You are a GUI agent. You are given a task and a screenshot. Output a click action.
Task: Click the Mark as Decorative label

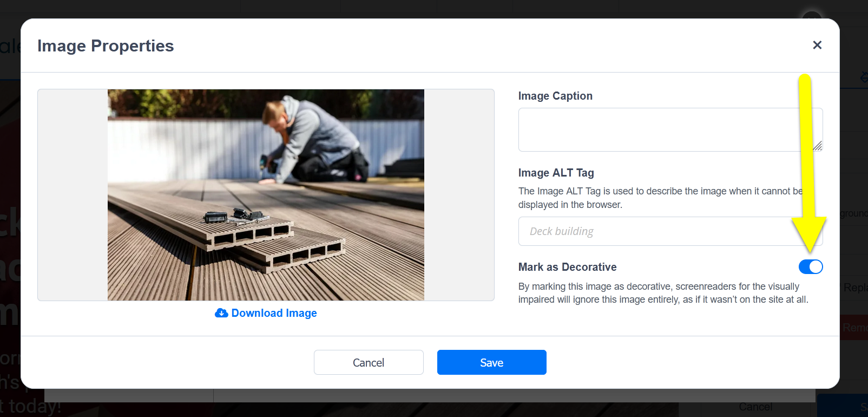[567, 267]
